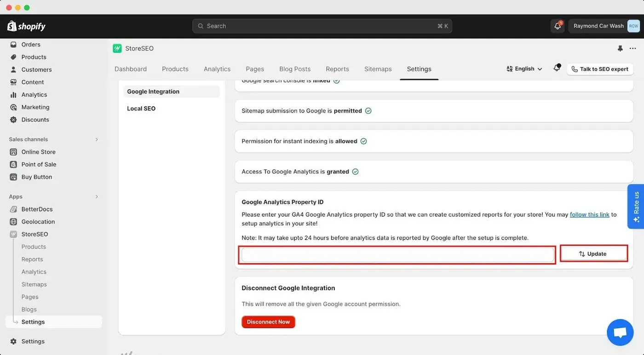Pin the StoreSEO app
Viewport: 644px width, 355px height.
(620, 49)
